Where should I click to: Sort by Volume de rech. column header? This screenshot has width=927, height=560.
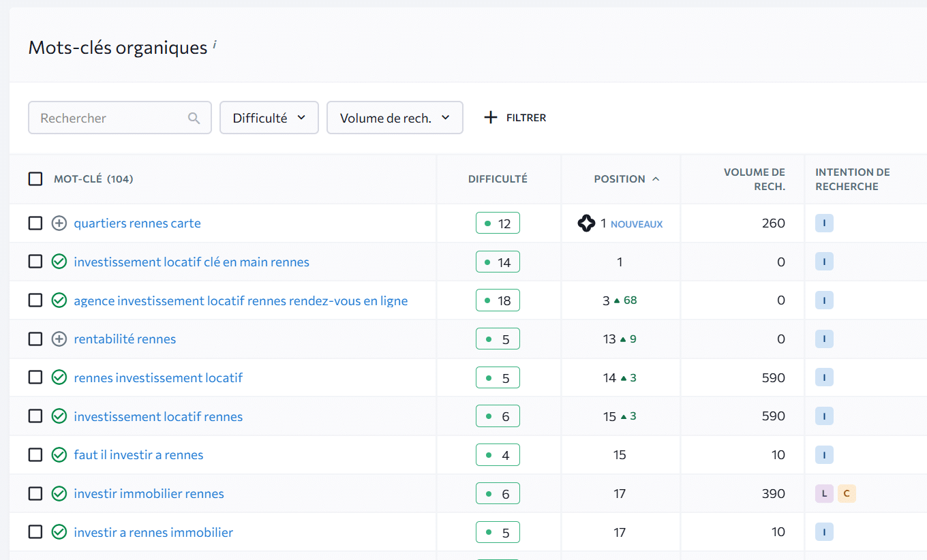(x=754, y=179)
